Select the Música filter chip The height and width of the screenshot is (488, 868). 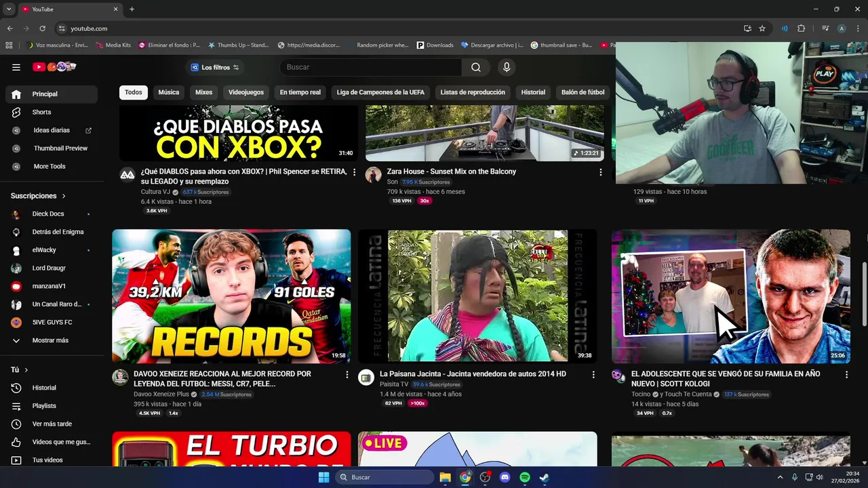(x=169, y=92)
